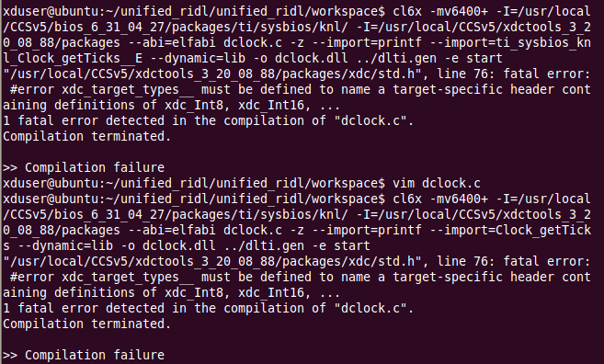Click "l_Clock_getTicks__E" in the first command
604x364 pixels.
coord(73,59)
